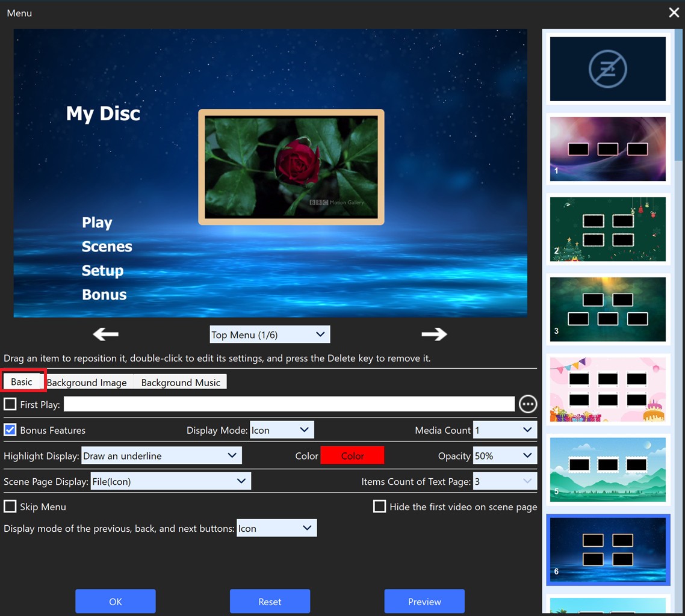Screen dimensions: 685x616
Task: Open the Display Mode dropdown
Action: (x=282, y=430)
